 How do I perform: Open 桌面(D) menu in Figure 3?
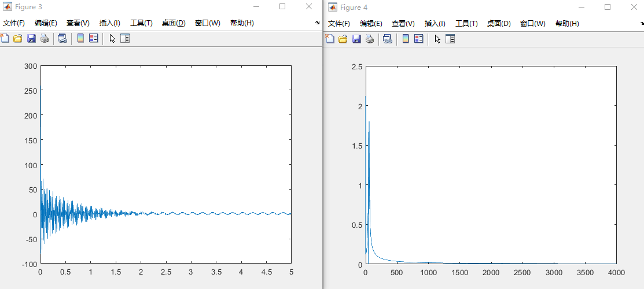[174, 23]
